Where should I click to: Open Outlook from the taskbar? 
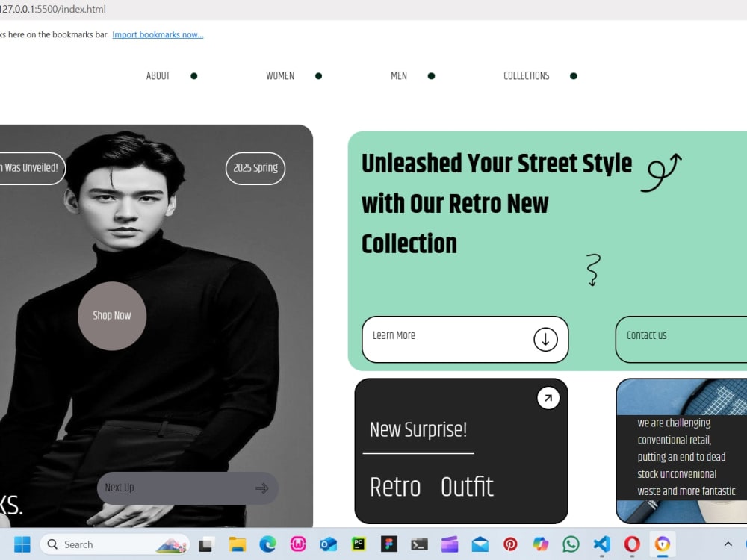(328, 544)
